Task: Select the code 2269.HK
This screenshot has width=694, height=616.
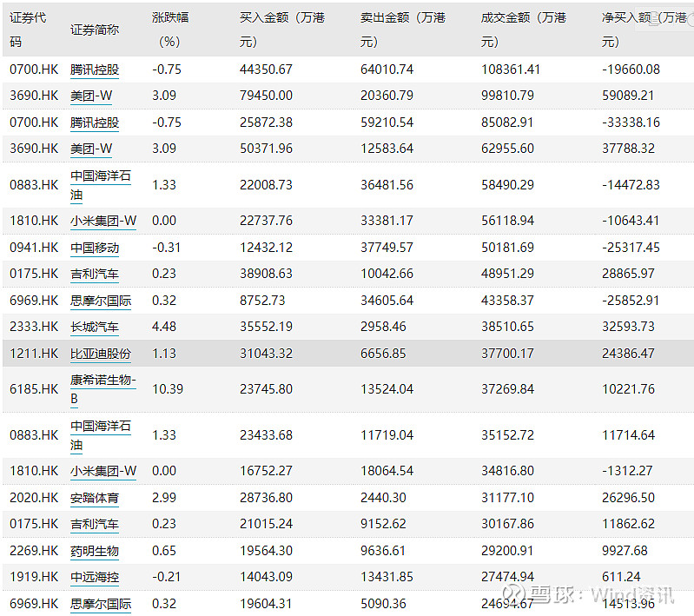Action: 34,551
